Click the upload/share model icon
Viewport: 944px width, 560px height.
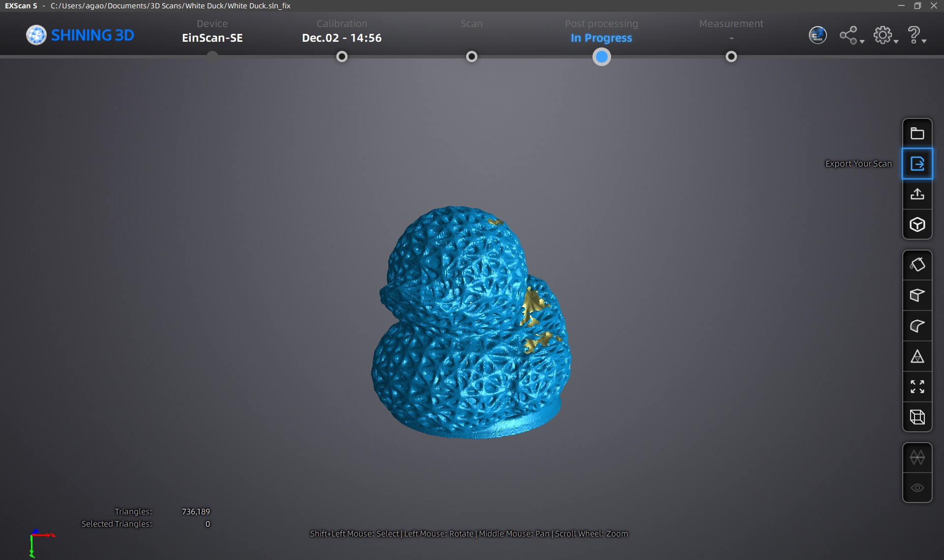point(917,194)
